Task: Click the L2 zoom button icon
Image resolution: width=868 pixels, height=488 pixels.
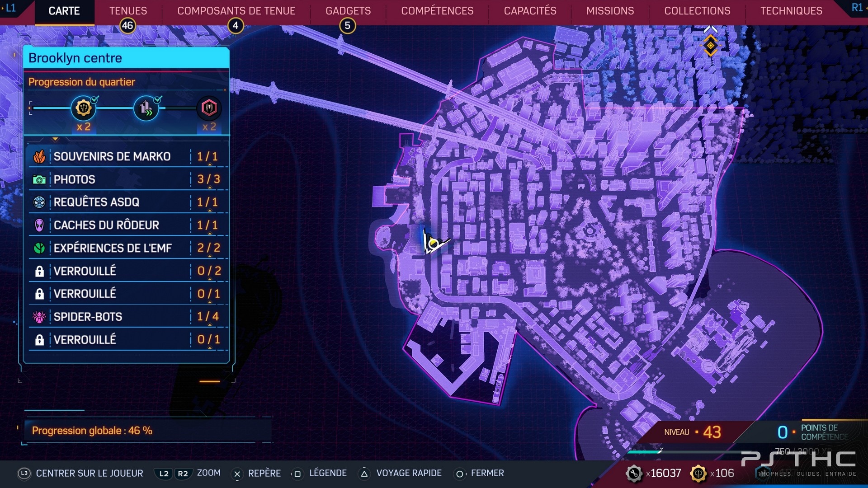Action: [x=164, y=474]
